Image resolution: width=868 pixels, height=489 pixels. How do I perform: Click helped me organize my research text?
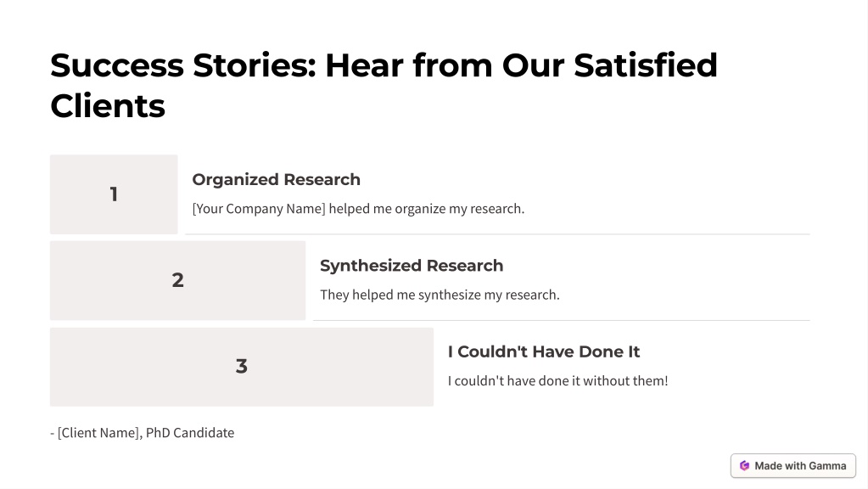point(426,209)
